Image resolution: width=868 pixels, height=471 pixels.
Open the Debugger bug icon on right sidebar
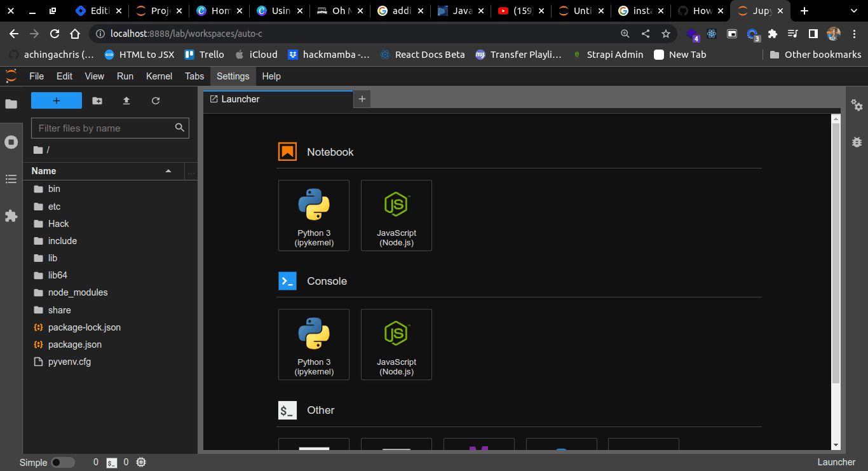(x=857, y=142)
